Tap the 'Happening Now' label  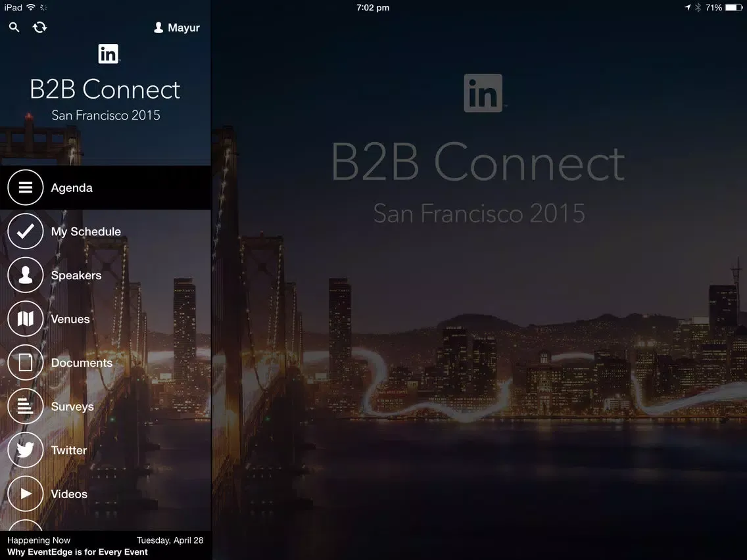pyautogui.click(x=39, y=540)
